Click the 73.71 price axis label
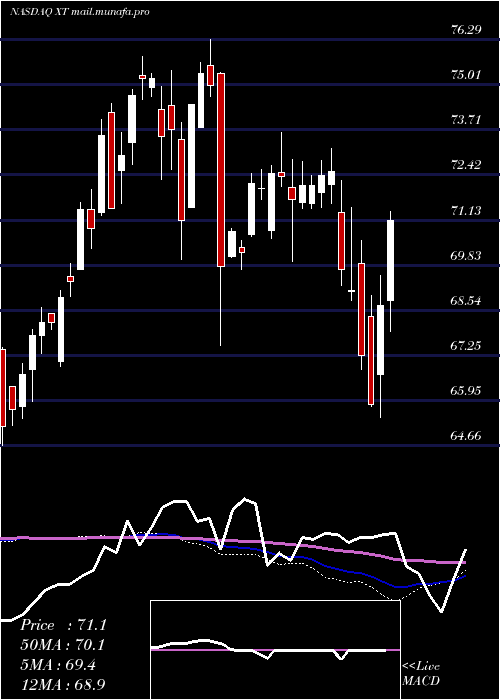500x700 pixels. click(466, 120)
